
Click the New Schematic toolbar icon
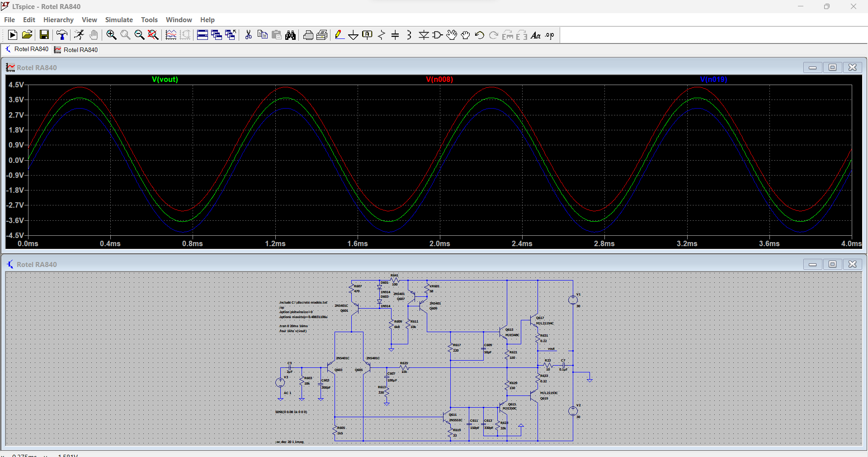[13, 35]
